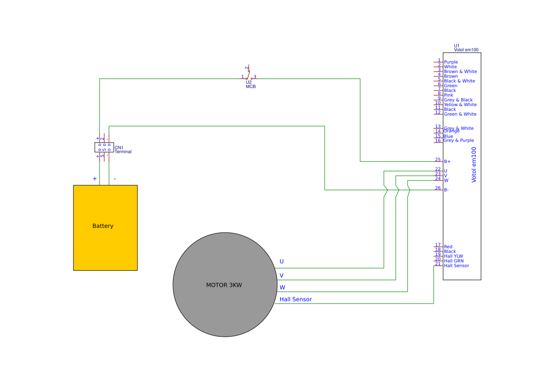Click the "Black" label at pin 18
Screen dimensions: 554x392
pyautogui.click(x=450, y=251)
